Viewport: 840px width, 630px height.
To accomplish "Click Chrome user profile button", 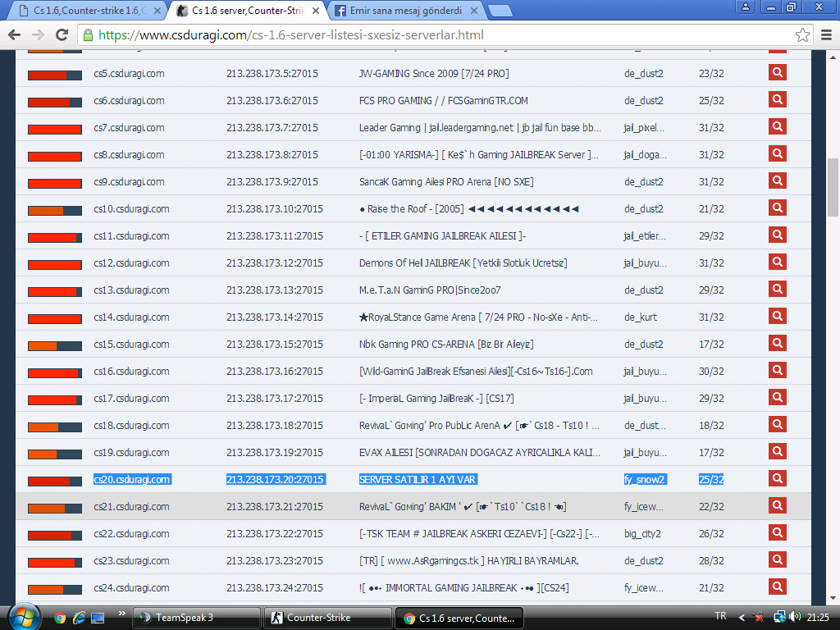I will pos(745,7).
